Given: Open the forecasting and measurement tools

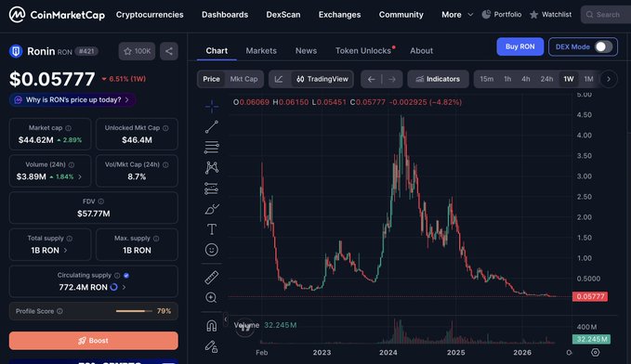Looking at the screenshot, I should click(212, 188).
